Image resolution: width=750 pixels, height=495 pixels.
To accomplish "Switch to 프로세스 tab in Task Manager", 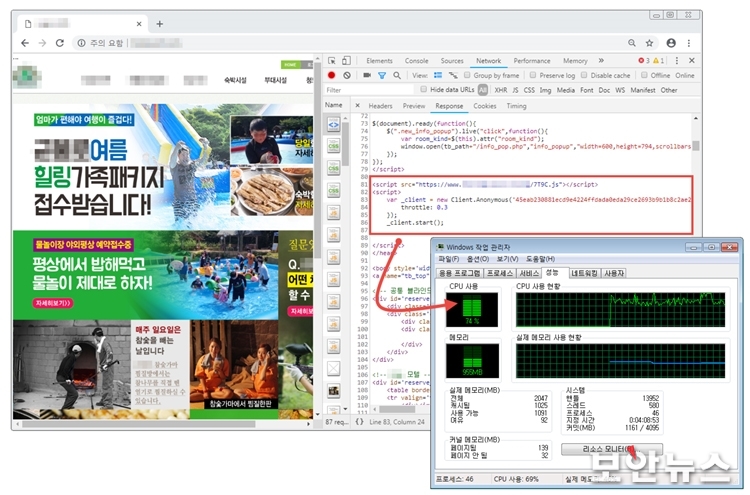I will tap(500, 273).
